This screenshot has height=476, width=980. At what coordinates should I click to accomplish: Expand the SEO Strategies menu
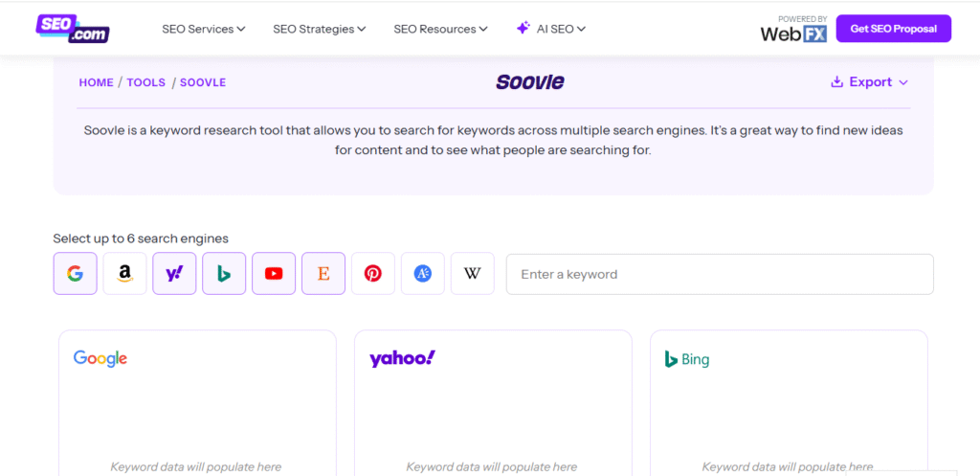[320, 29]
